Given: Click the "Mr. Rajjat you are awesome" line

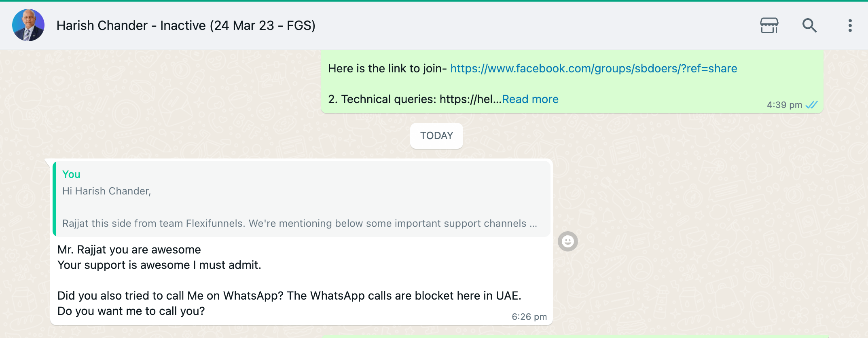Looking at the screenshot, I should (129, 249).
